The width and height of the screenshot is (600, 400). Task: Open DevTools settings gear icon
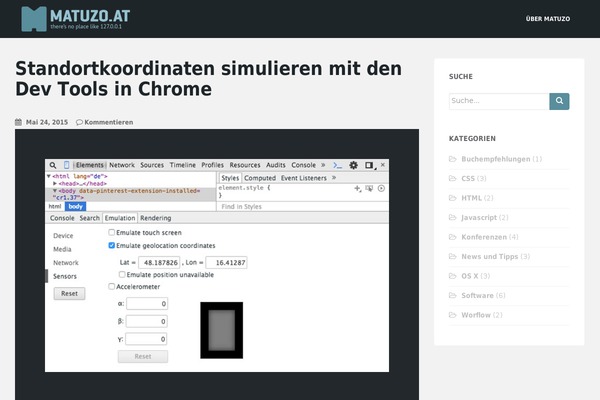tap(353, 165)
